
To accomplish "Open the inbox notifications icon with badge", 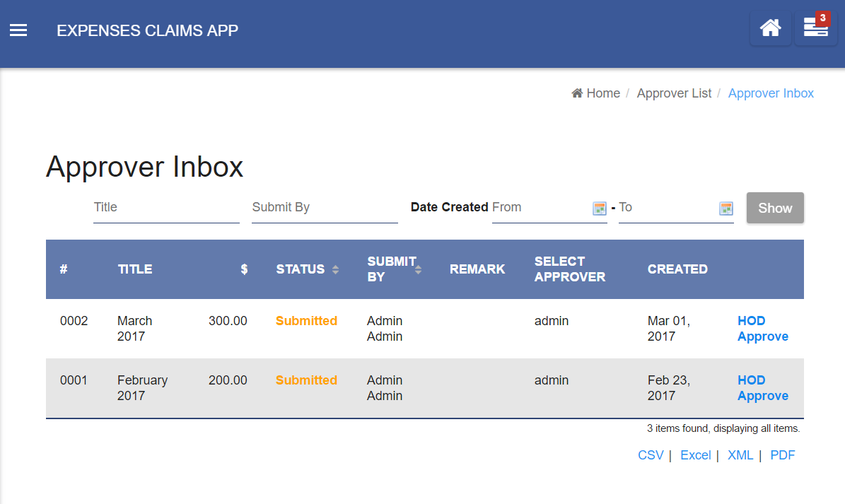I will point(815,28).
